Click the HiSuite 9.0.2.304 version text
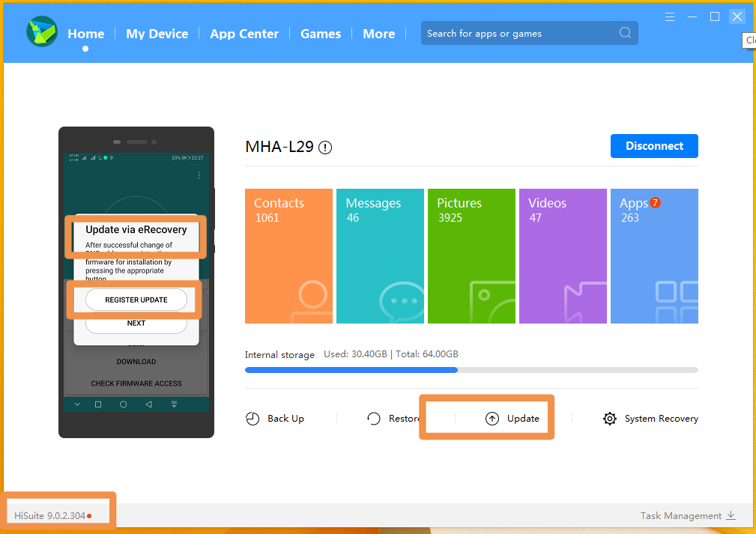 pos(49,516)
